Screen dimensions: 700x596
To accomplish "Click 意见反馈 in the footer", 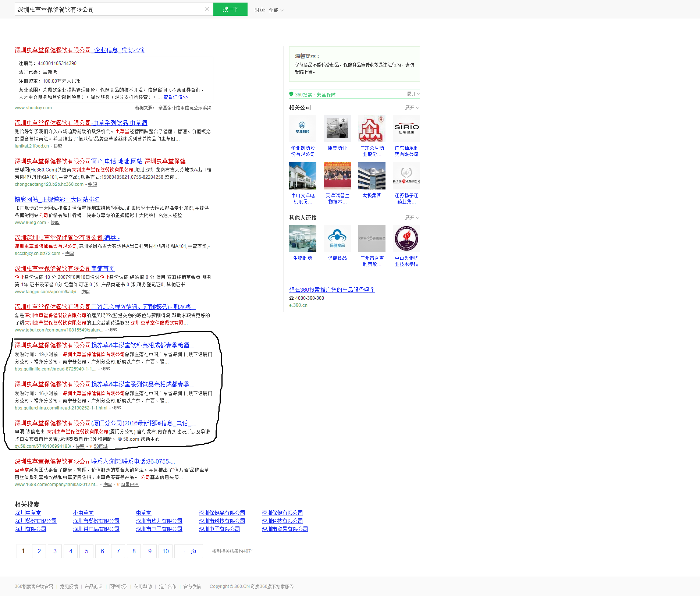I will click(x=69, y=586).
